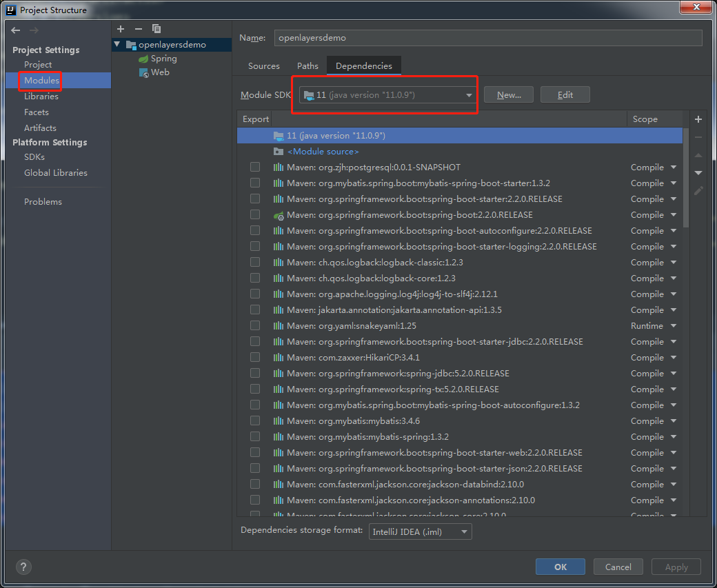Add a new module with plus icon
The width and height of the screenshot is (717, 588).
coord(121,29)
